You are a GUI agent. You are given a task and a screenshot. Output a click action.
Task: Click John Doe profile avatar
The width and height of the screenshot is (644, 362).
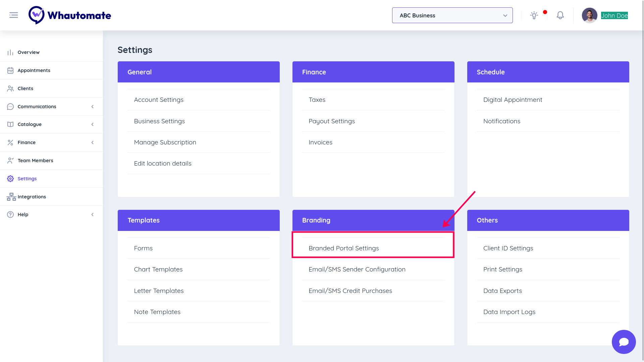(x=589, y=15)
